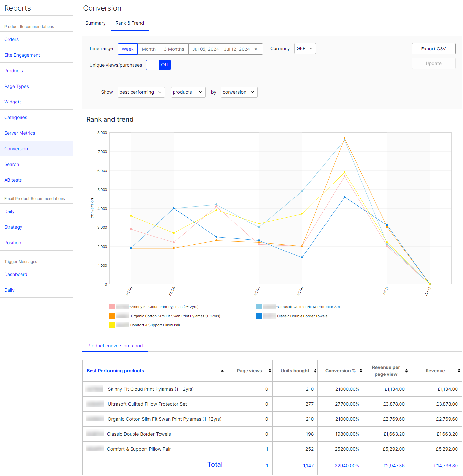
Task: Click the Conversion % sort arrows icon
Action: tap(361, 371)
